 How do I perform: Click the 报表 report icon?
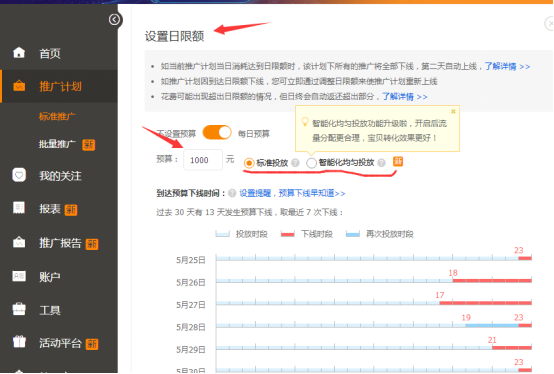19,208
